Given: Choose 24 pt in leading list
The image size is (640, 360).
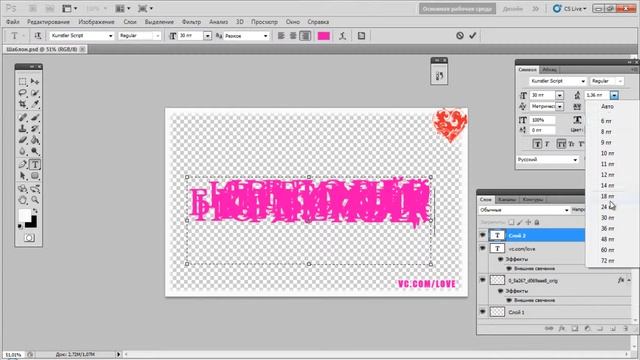Looking at the screenshot, I should pos(607,207).
